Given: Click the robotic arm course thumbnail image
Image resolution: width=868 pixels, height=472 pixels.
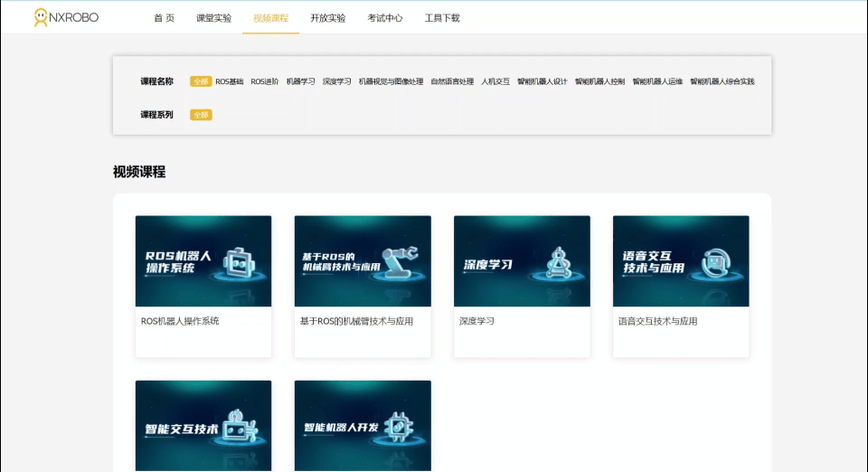Looking at the screenshot, I should tap(363, 260).
